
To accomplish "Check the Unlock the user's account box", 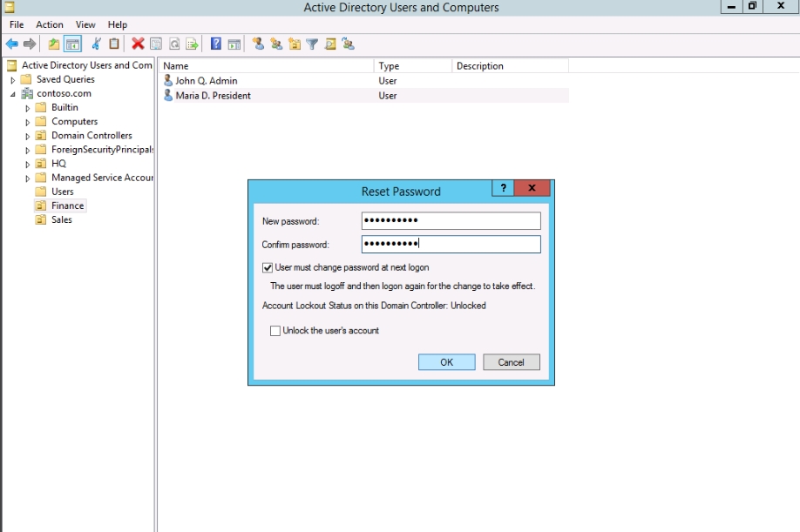I will [275, 331].
